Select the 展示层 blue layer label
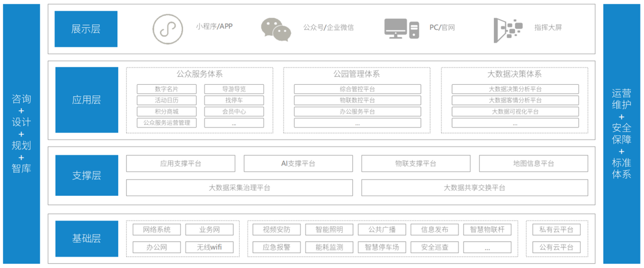The image size is (644, 268). (x=86, y=29)
